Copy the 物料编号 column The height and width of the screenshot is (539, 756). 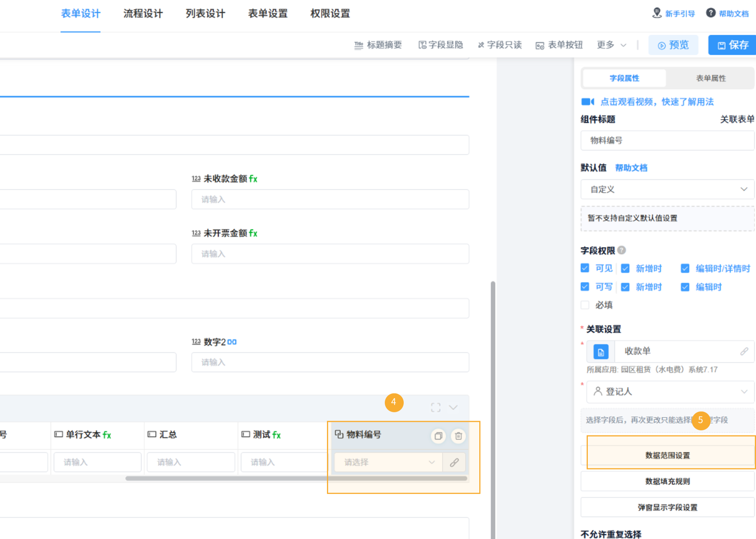click(438, 436)
